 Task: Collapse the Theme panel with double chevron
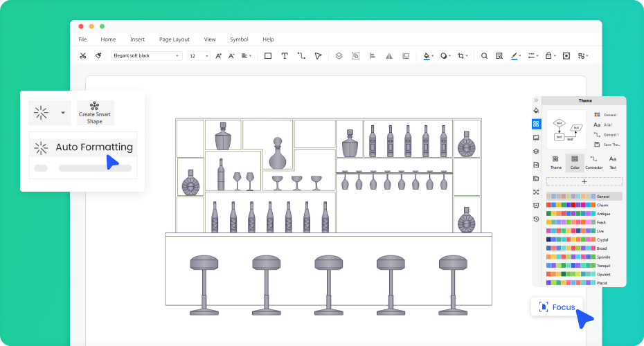point(536,100)
